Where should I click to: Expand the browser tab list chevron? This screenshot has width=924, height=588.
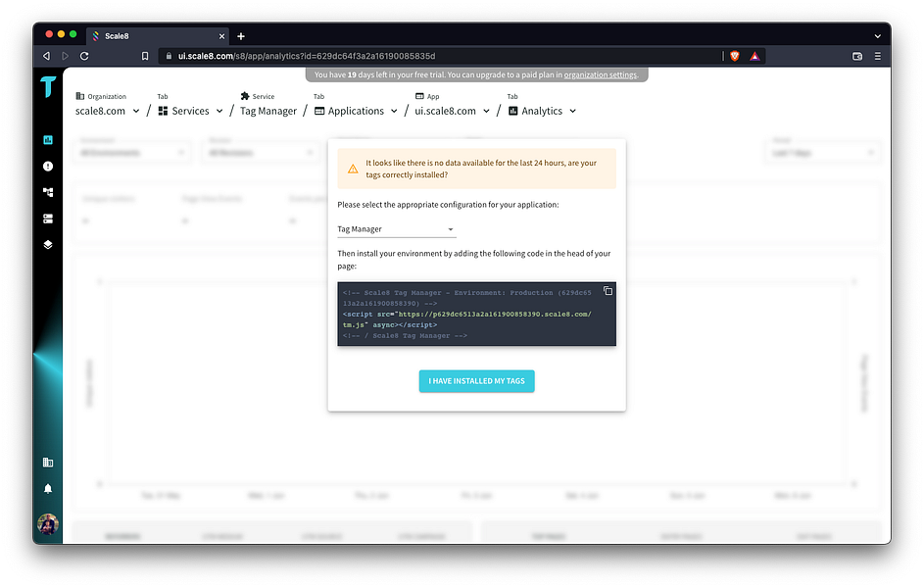(877, 36)
